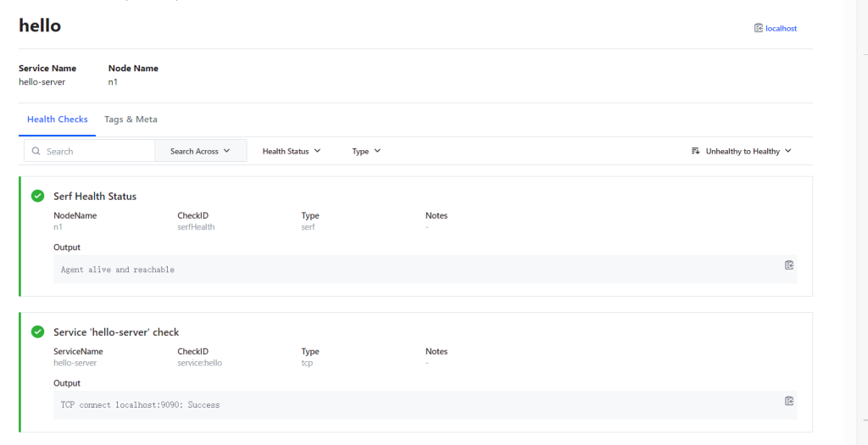Click the localhost link text
The image size is (868, 445).
point(781,28)
